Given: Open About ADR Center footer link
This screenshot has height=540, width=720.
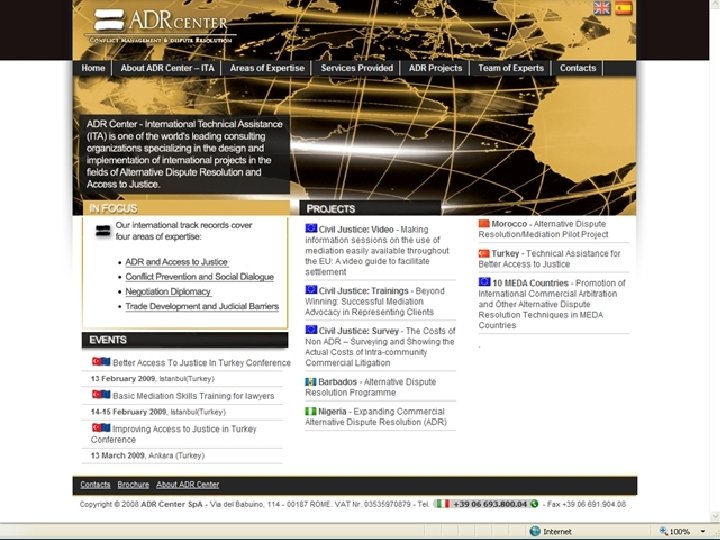Looking at the screenshot, I should coord(187,484).
